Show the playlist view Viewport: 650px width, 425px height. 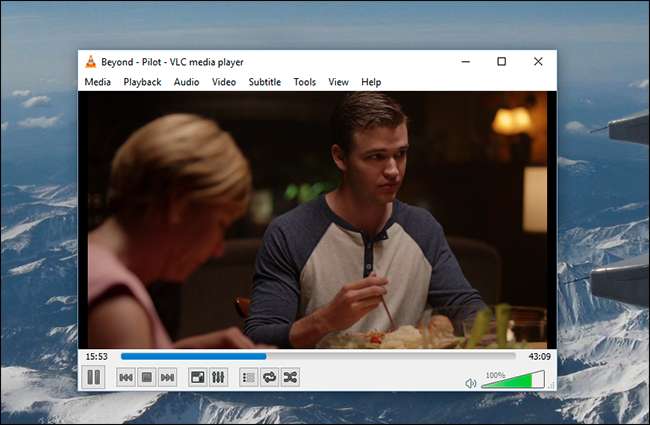tap(249, 377)
